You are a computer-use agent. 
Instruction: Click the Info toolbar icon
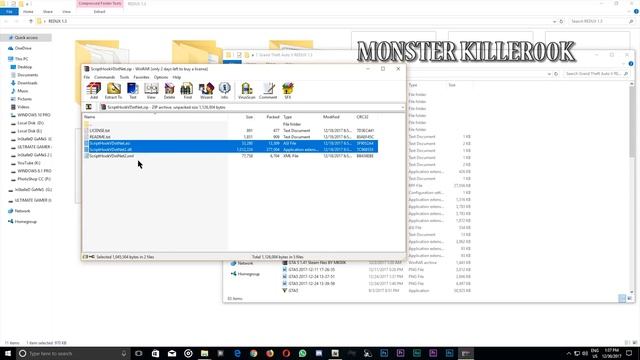pyautogui.click(x=224, y=91)
